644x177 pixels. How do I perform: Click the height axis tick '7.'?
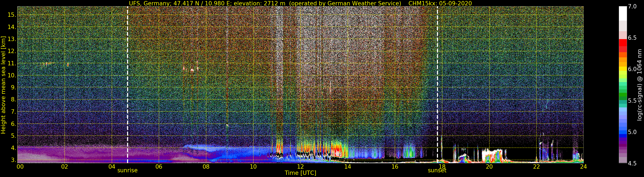(14, 112)
